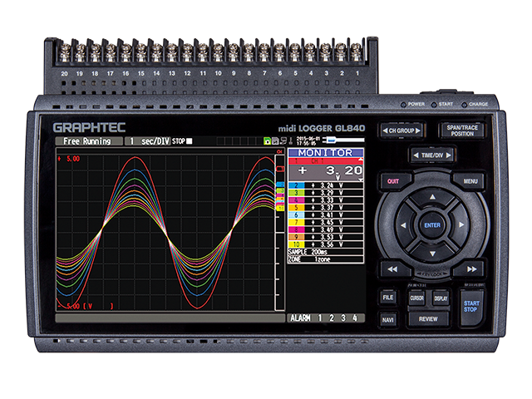Tap the TIME/DIV key
Screen dimensions: 532x399
click(x=432, y=155)
